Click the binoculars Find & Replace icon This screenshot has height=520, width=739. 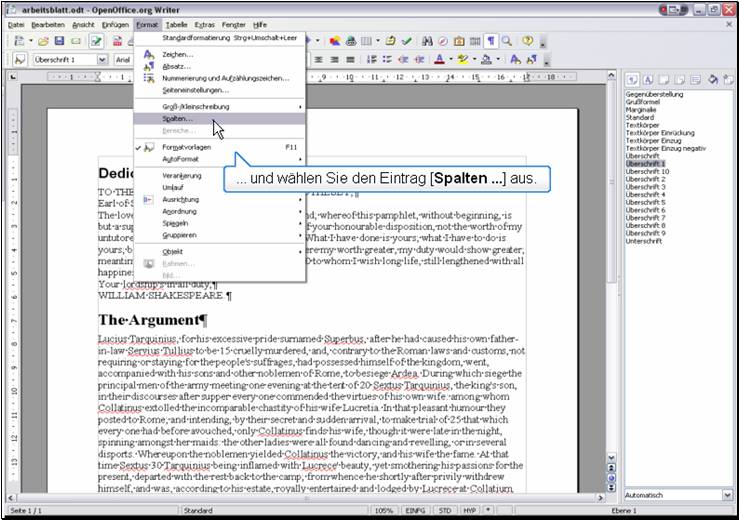[428, 41]
